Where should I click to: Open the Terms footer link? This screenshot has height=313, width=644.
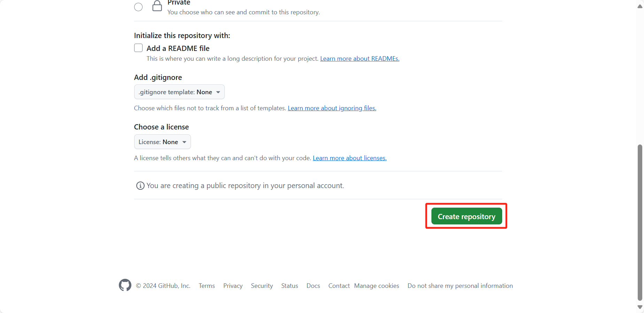point(207,286)
